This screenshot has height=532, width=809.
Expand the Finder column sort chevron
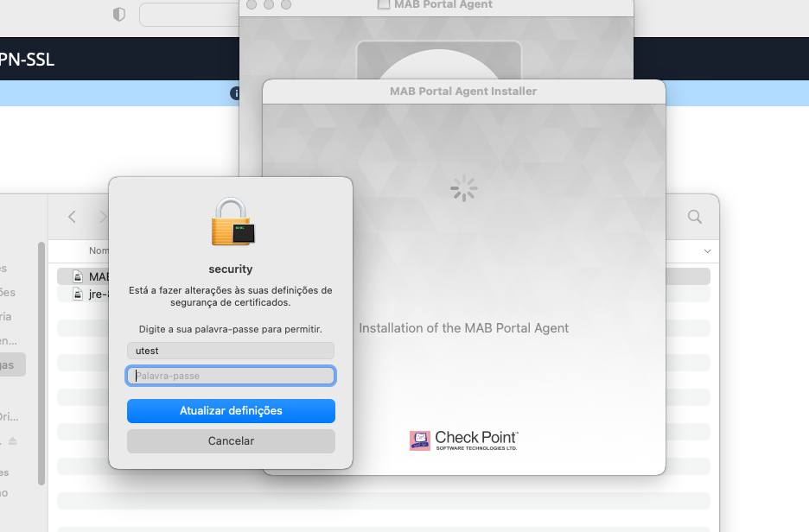(707, 251)
